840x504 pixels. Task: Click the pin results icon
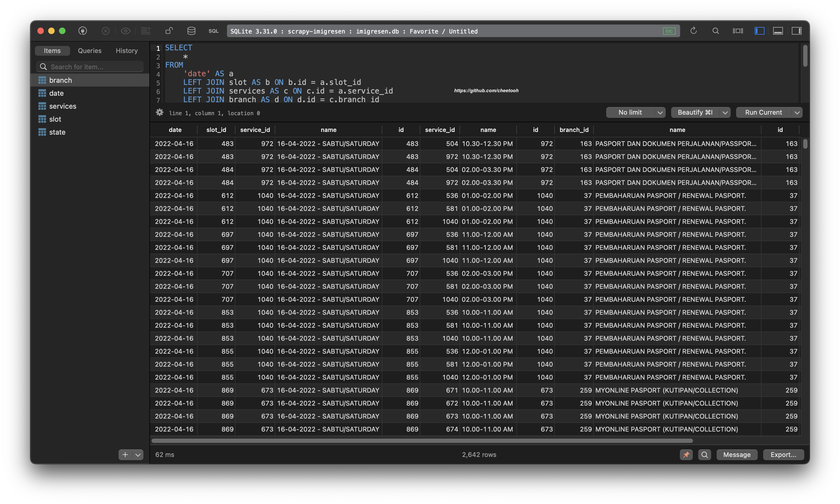pos(686,455)
